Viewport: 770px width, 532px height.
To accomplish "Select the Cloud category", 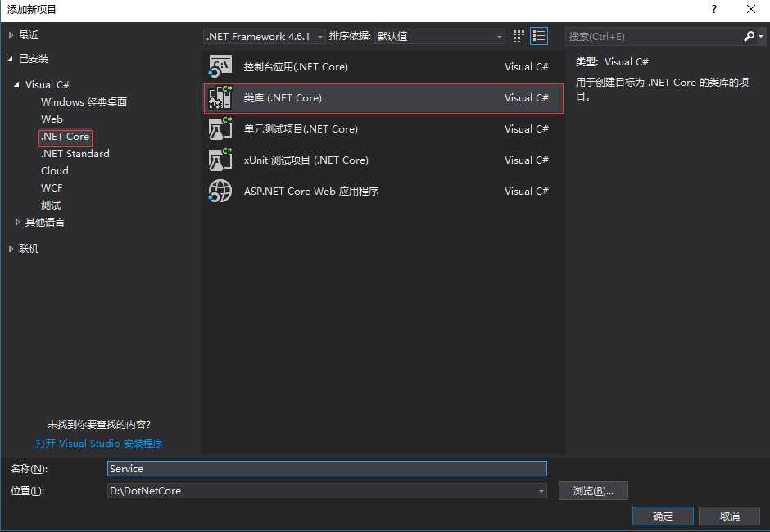I will [x=55, y=171].
